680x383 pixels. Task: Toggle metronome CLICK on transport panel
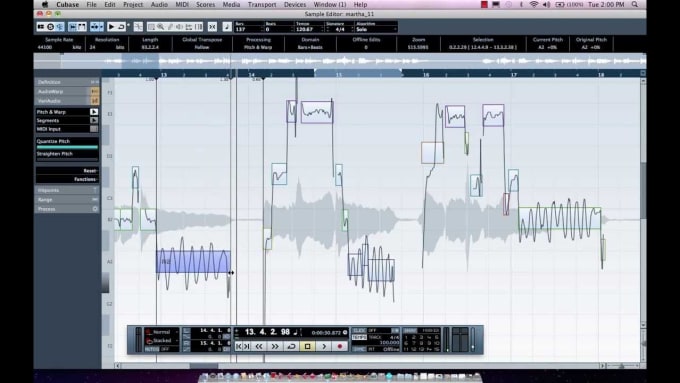(x=359, y=331)
